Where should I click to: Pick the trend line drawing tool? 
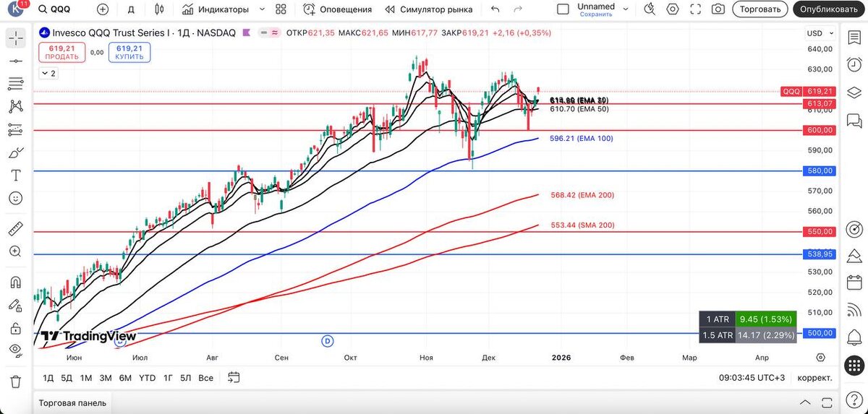click(x=16, y=61)
